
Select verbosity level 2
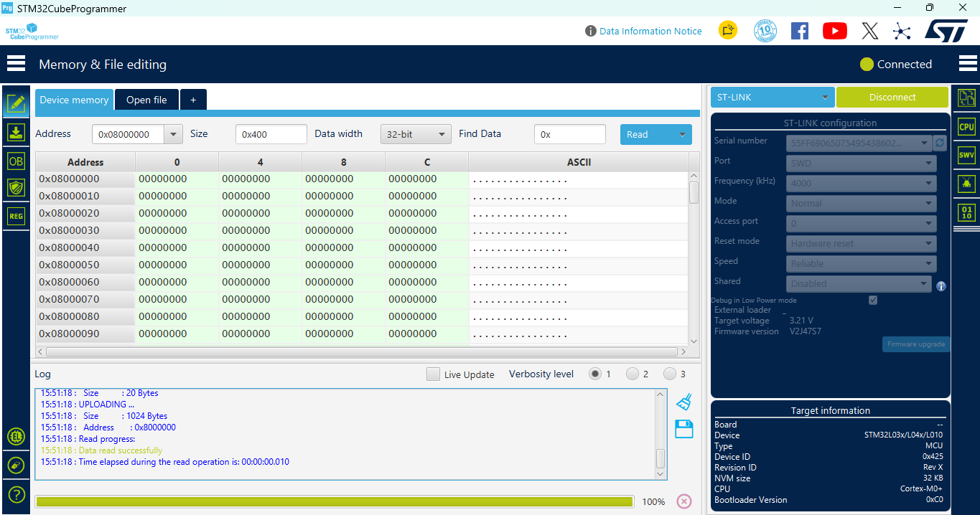[x=633, y=374]
